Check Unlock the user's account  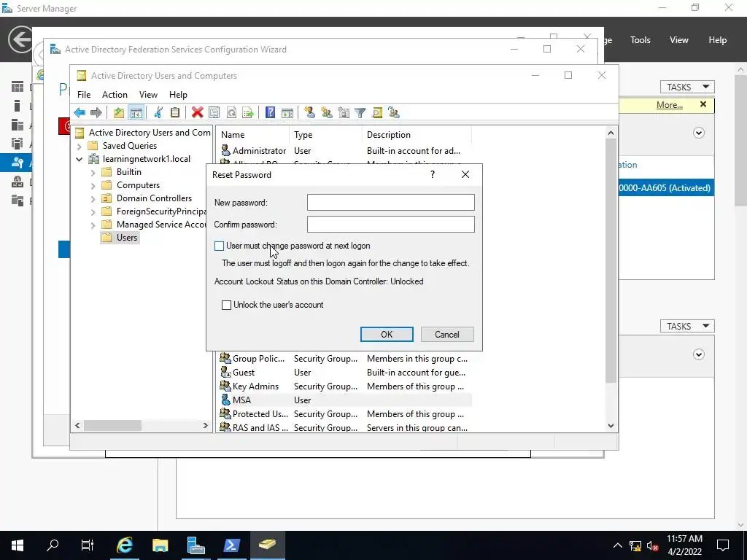(227, 305)
